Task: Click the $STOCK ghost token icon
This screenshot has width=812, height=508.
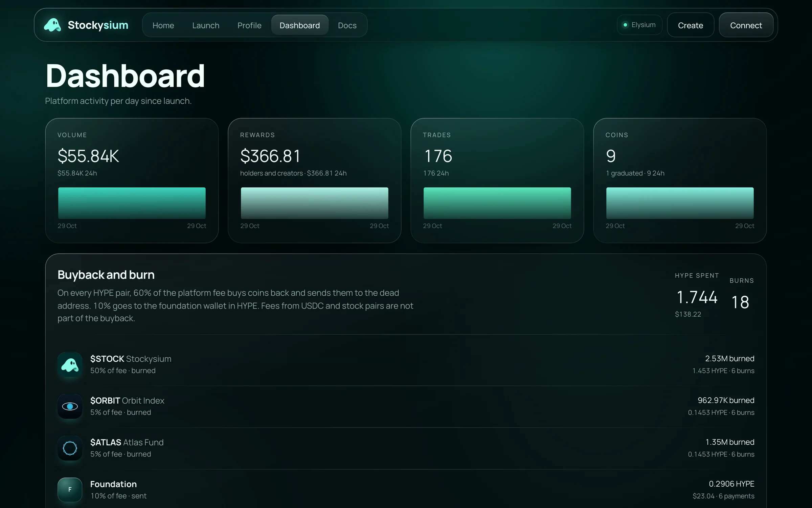Action: [70, 365]
